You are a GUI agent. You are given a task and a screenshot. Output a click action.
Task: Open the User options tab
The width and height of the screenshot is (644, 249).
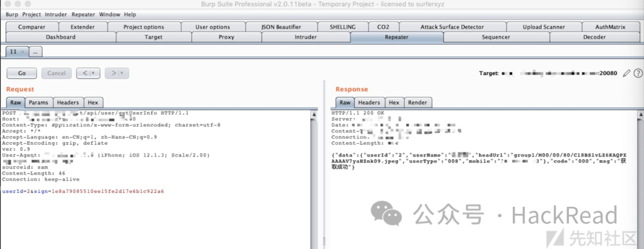tap(213, 27)
